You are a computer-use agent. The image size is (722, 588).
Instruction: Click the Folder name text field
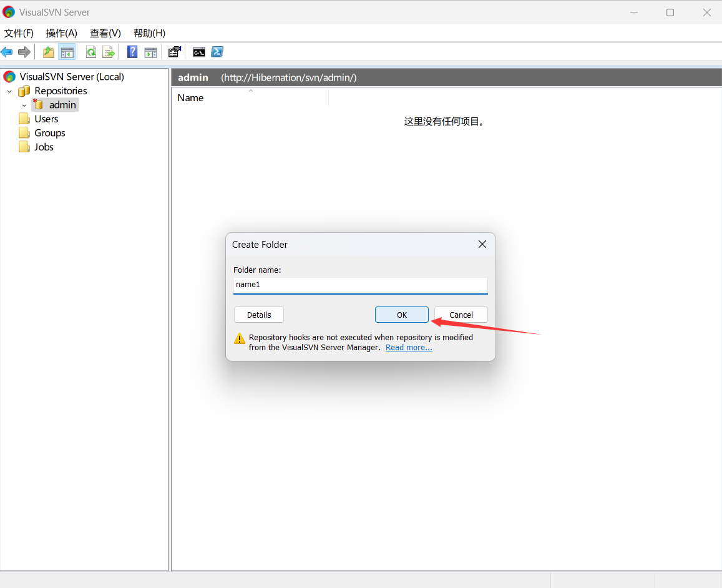[360, 285]
